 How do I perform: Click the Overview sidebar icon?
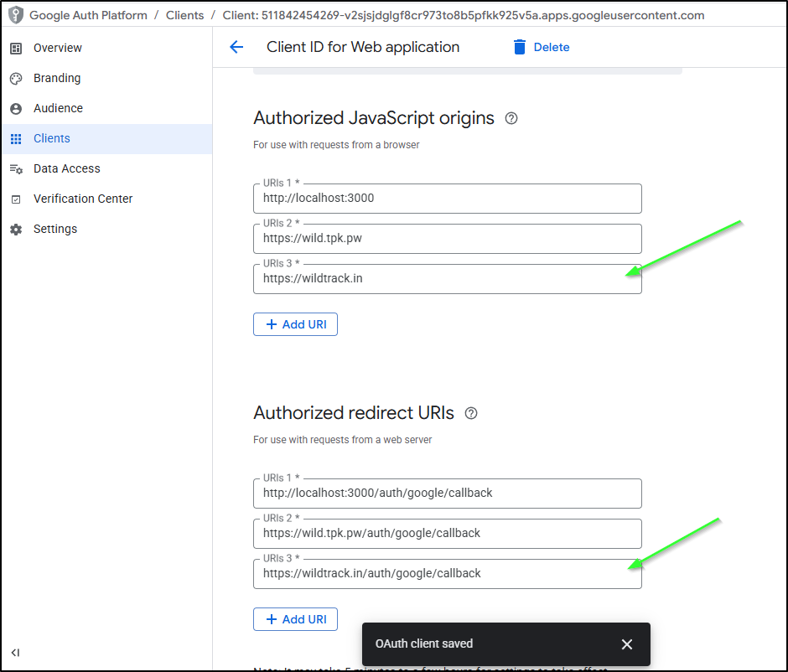click(16, 49)
